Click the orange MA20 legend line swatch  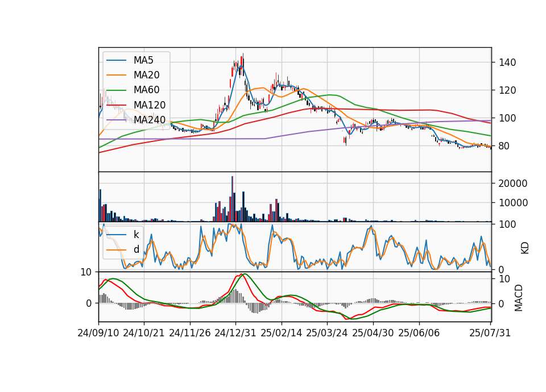(x=116, y=75)
